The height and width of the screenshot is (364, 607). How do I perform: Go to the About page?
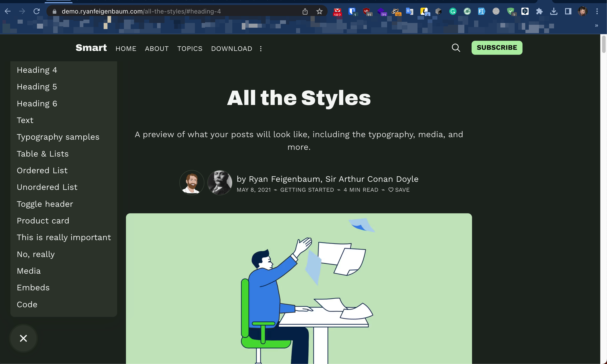pyautogui.click(x=157, y=49)
